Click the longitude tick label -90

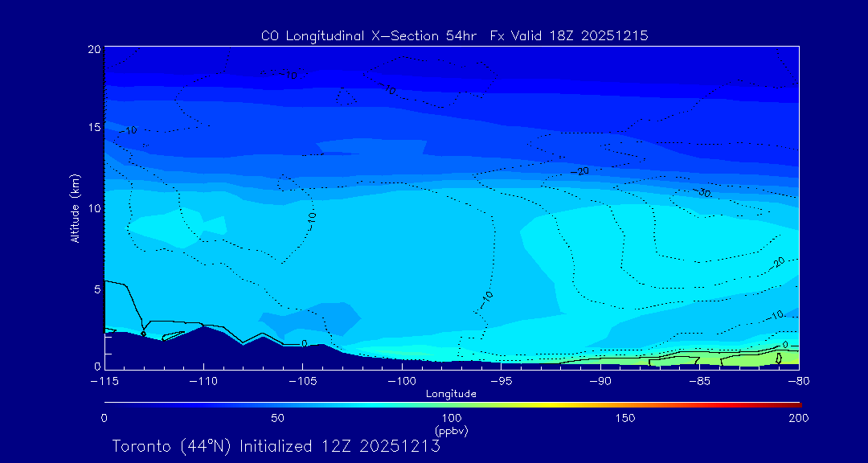pos(600,381)
